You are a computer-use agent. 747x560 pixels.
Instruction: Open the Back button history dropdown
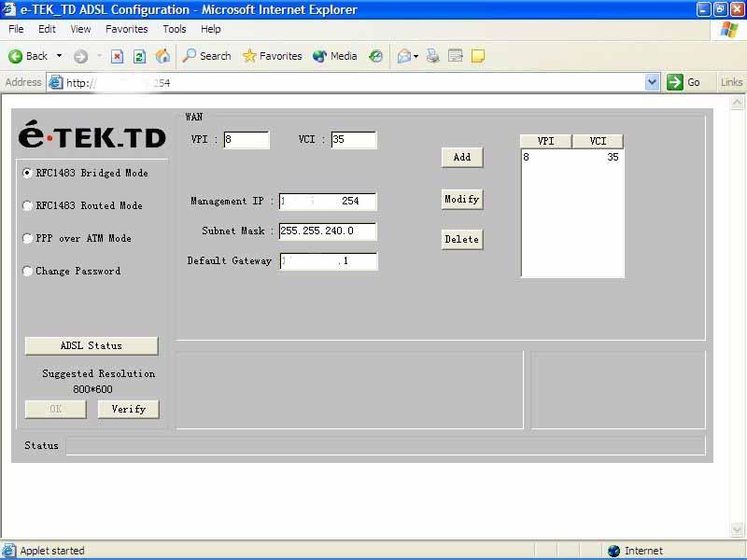click(59, 56)
